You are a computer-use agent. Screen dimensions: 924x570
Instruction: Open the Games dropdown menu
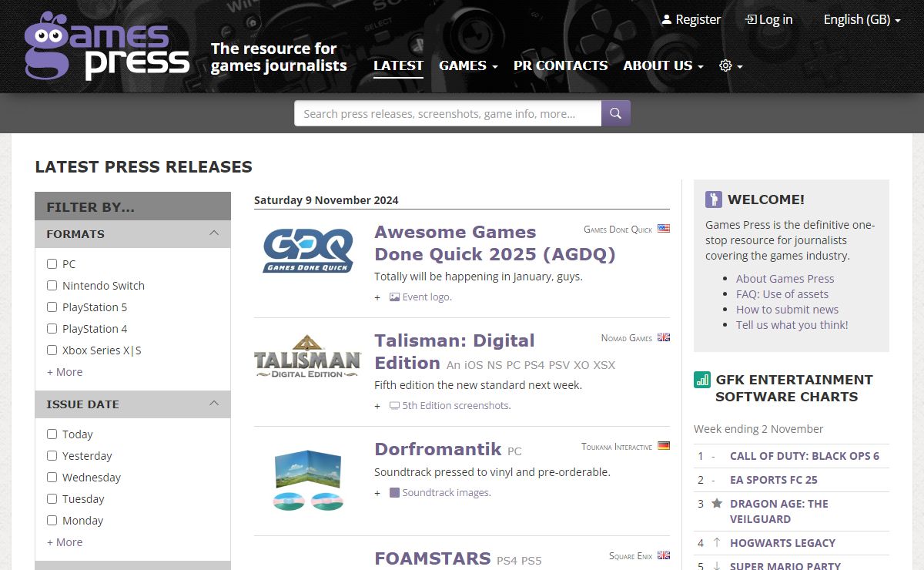[x=468, y=65]
